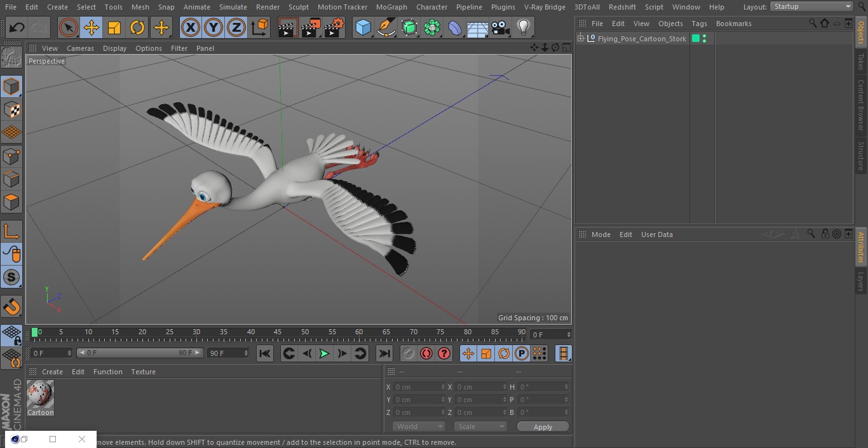The image size is (868, 448).
Task: Click the Object Manager search icon
Action: click(812, 23)
